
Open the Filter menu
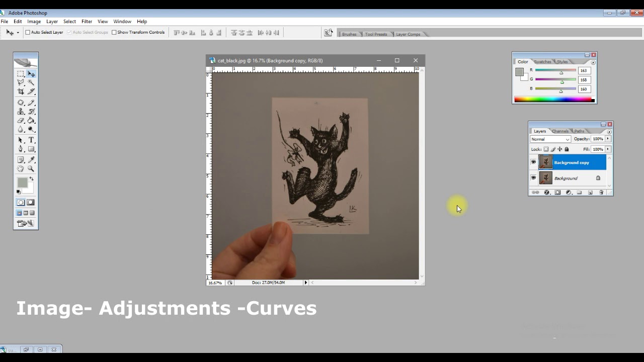87,22
